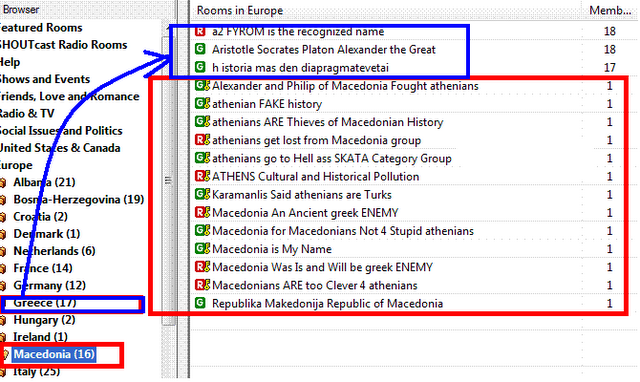Select Germany (12) subcategory

coord(49,285)
